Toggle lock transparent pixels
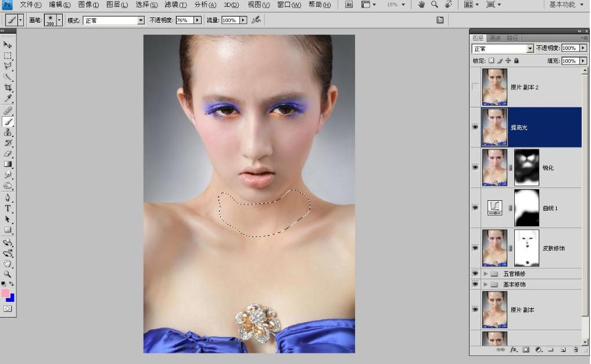This screenshot has width=591, height=364. [492, 60]
